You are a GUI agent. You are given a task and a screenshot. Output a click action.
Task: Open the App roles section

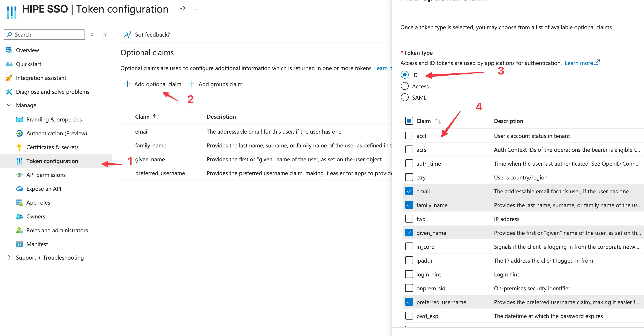click(38, 203)
